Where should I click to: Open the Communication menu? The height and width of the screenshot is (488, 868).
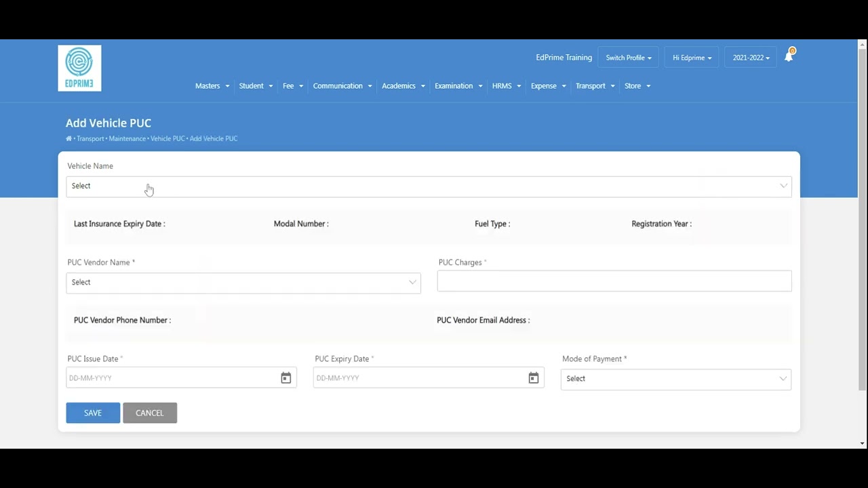(342, 86)
